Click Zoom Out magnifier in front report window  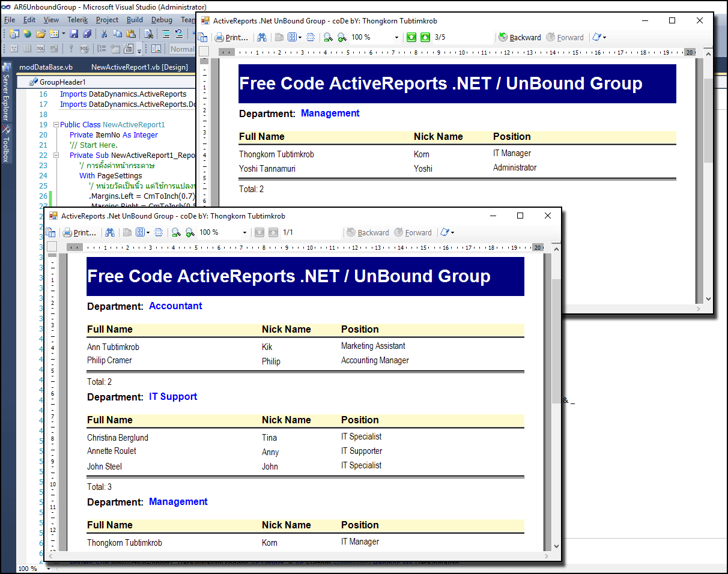coord(176,232)
